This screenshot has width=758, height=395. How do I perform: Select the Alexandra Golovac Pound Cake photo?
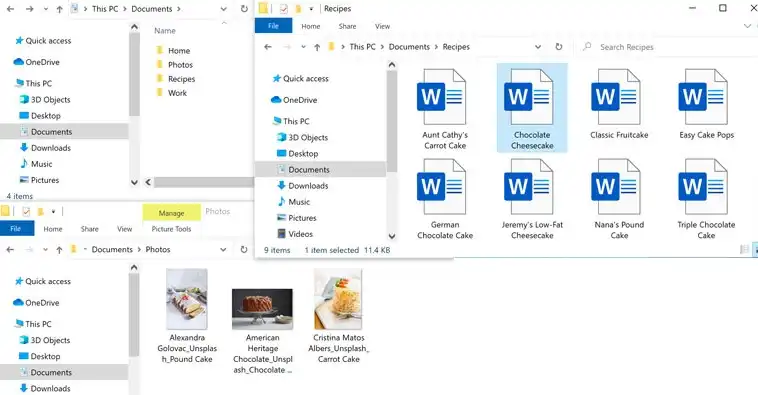187,316
